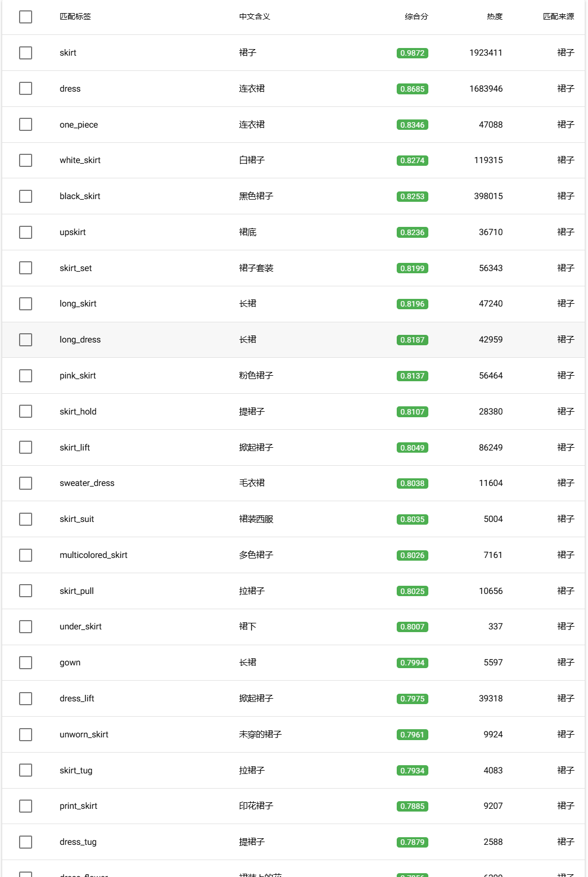Click the 匹配来源 column header
The height and width of the screenshot is (877, 588).
(558, 17)
